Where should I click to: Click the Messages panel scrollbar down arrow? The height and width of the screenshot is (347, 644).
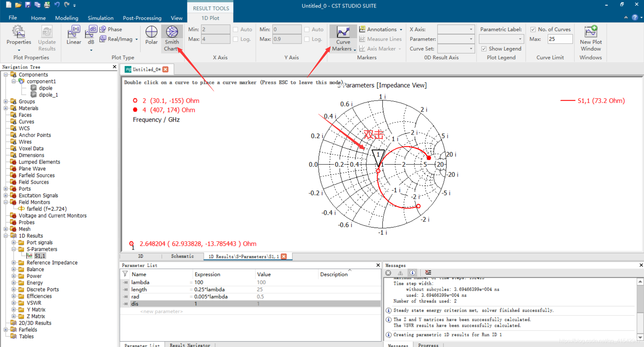[x=640, y=337]
